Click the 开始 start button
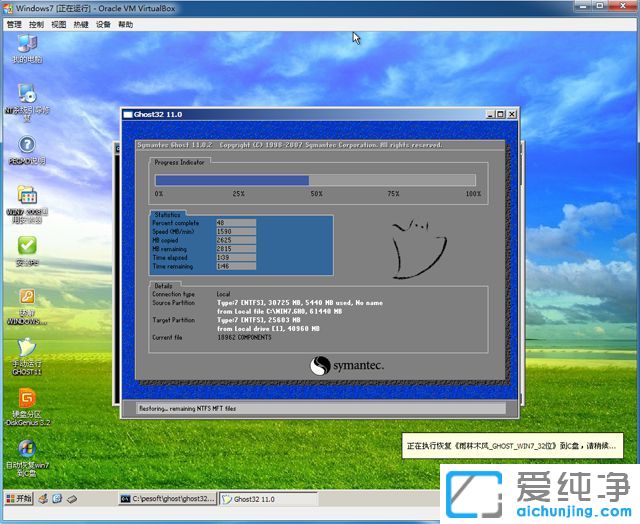Screen dimensions: 640x524 18,498
